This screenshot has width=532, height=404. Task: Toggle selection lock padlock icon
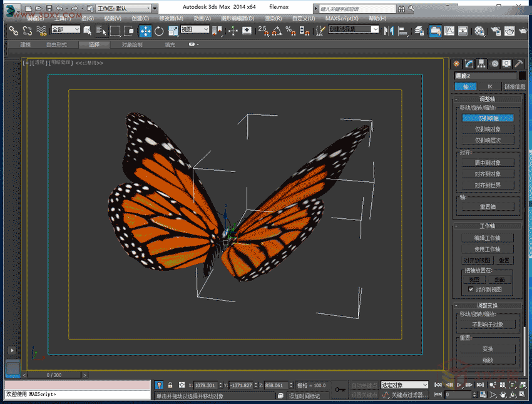(170, 385)
